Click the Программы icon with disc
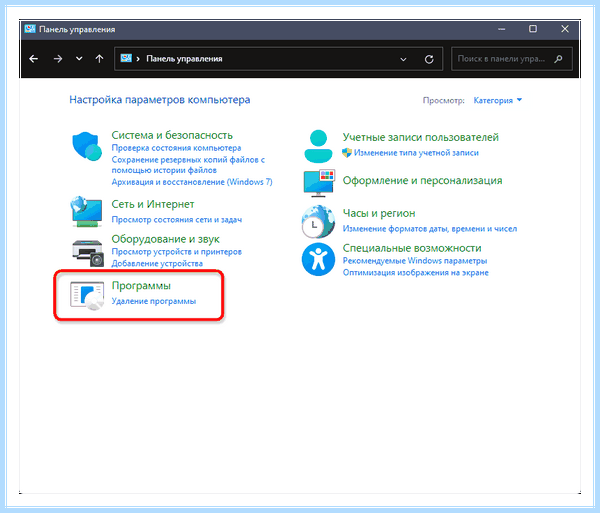600x513 pixels. tap(87, 296)
